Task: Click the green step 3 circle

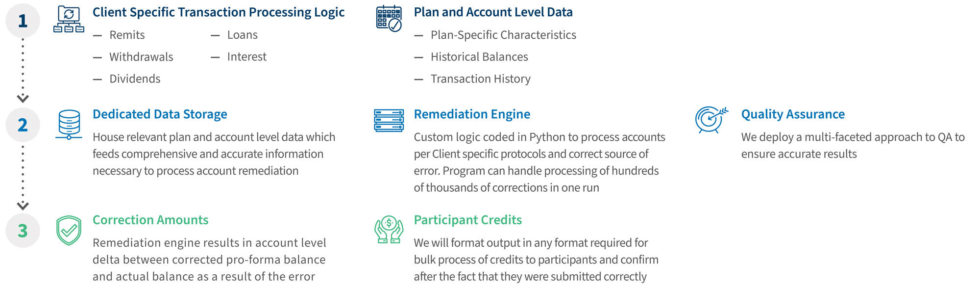Action: click(23, 231)
